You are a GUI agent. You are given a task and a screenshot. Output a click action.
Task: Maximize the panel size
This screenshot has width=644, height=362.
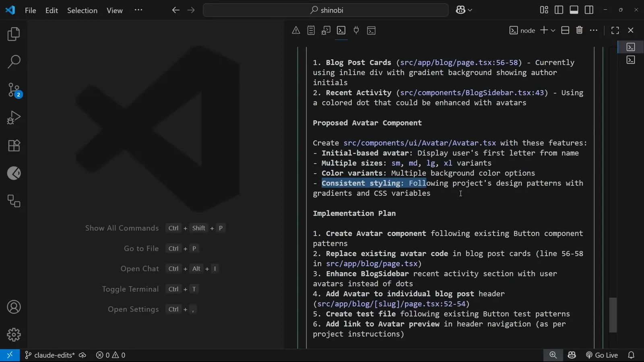click(615, 30)
